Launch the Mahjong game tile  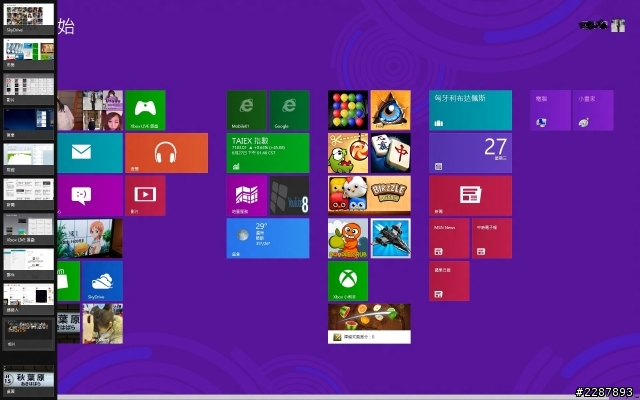click(x=391, y=153)
